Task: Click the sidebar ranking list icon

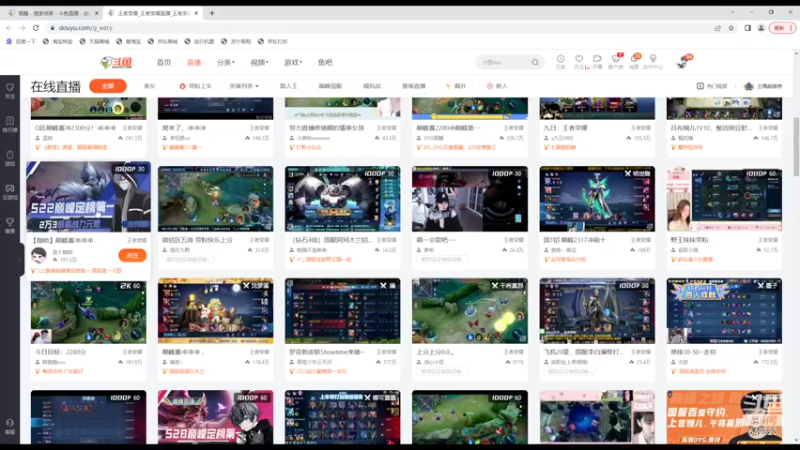Action: (10, 124)
